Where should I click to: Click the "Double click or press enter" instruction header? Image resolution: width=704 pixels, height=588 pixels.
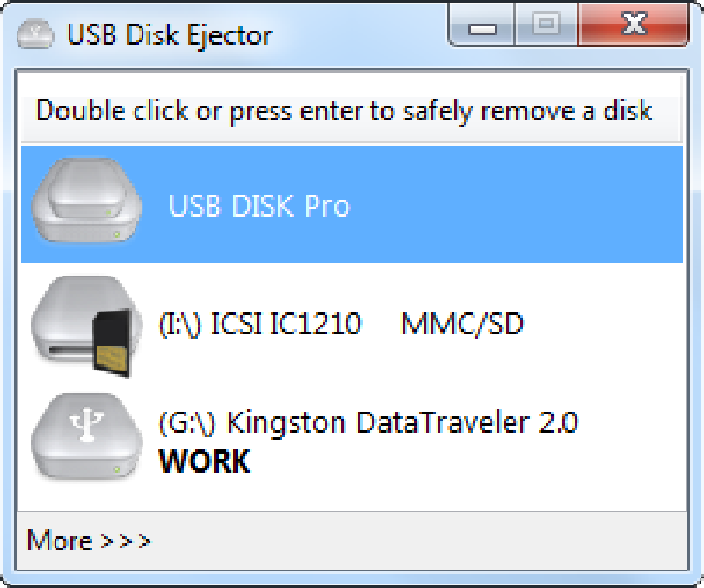343,111
